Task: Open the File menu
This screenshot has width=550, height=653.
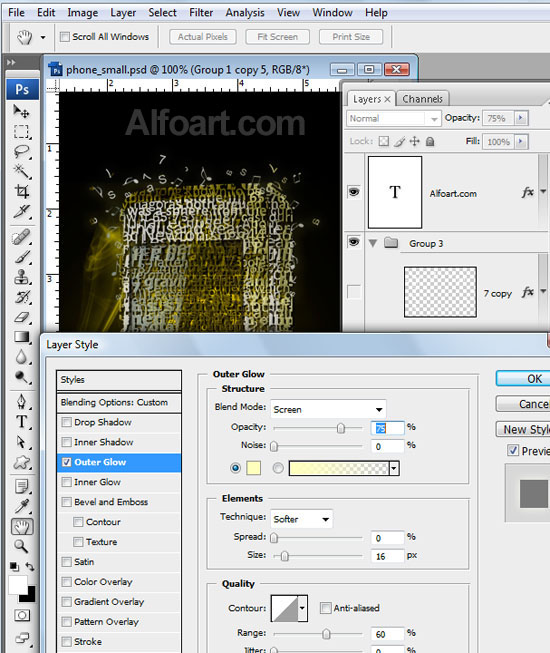Action: click(x=16, y=12)
